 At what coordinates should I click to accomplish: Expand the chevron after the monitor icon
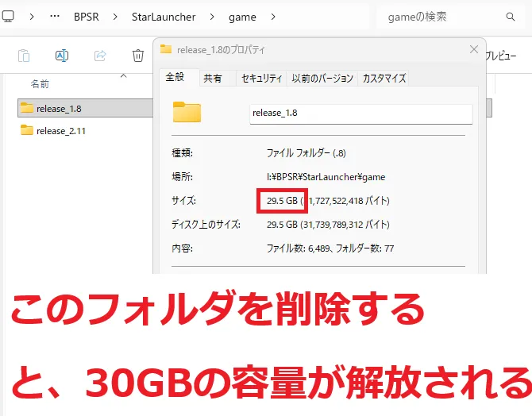point(32,17)
